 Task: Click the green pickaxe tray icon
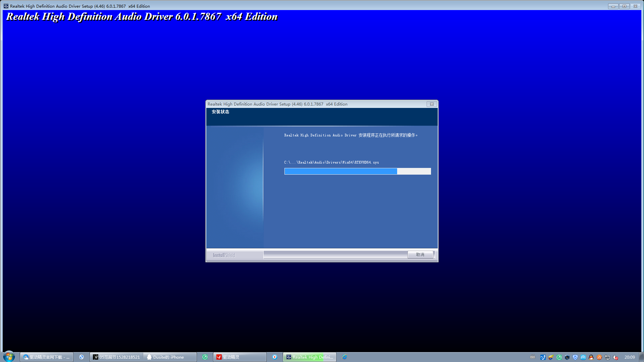pos(559,357)
